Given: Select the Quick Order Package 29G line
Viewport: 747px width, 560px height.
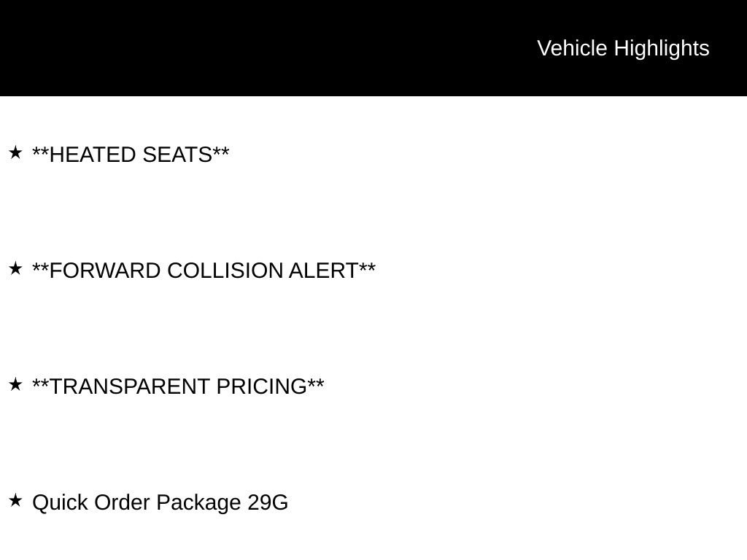Looking at the screenshot, I should (160, 502).
